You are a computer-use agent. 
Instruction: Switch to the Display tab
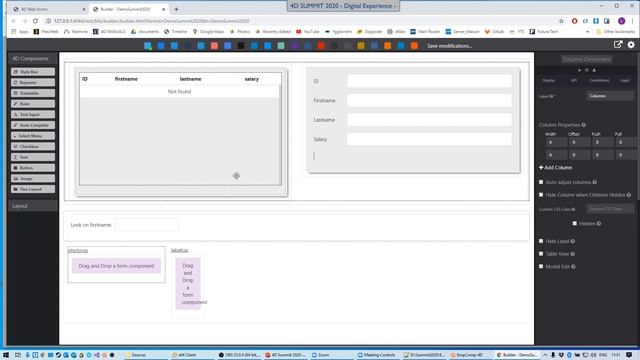pyautogui.click(x=548, y=80)
